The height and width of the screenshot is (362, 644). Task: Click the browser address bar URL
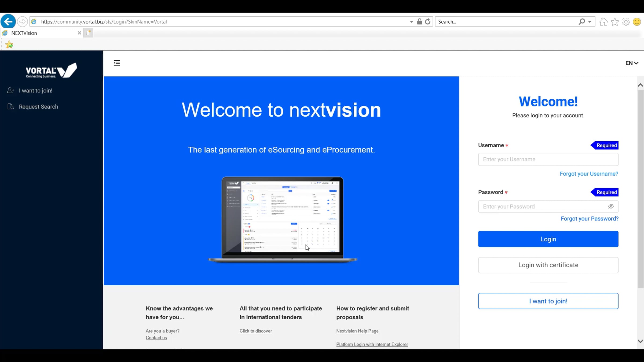point(104,22)
